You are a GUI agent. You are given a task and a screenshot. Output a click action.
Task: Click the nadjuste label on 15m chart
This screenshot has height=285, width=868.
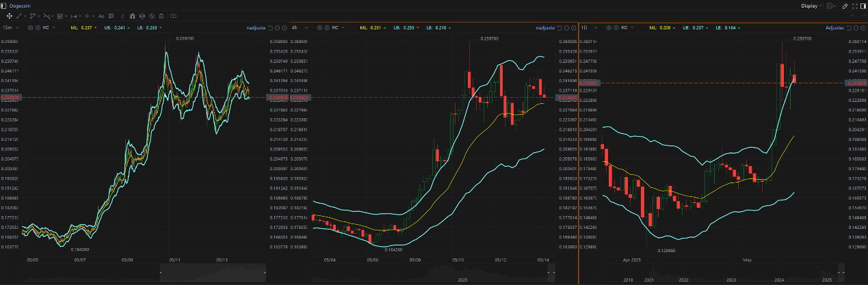tap(256, 27)
